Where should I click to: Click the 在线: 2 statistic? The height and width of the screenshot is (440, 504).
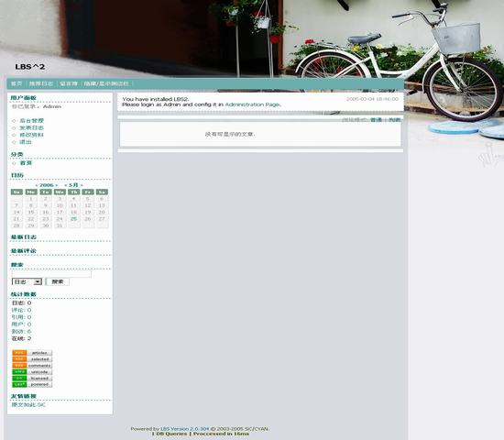(x=22, y=338)
